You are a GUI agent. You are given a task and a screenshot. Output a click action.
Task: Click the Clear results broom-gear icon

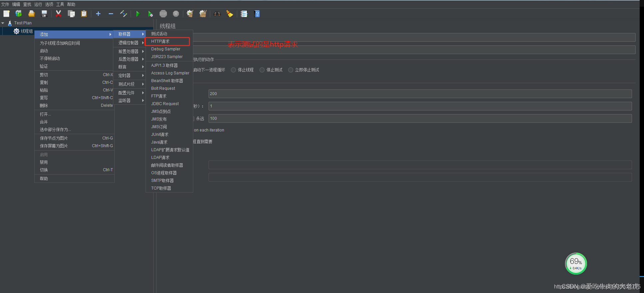pyautogui.click(x=190, y=14)
